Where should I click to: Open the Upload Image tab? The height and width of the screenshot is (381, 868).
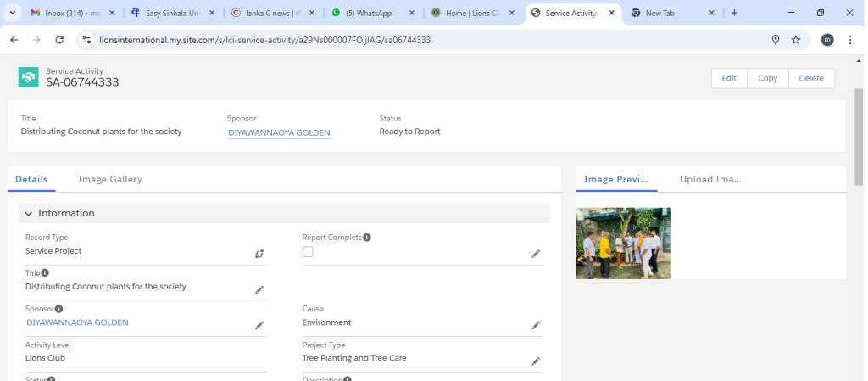pyautogui.click(x=711, y=179)
